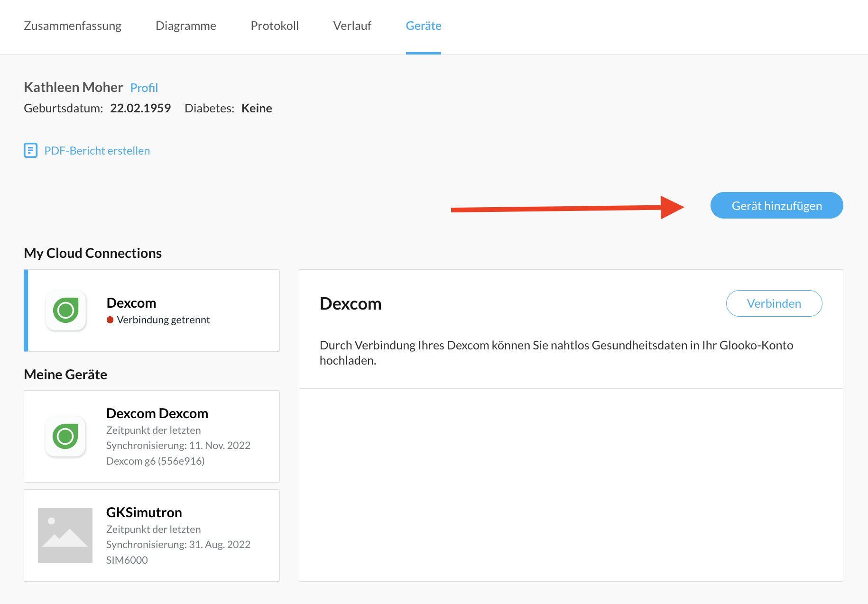Select the Dexcom cloud connection card

[x=152, y=311]
